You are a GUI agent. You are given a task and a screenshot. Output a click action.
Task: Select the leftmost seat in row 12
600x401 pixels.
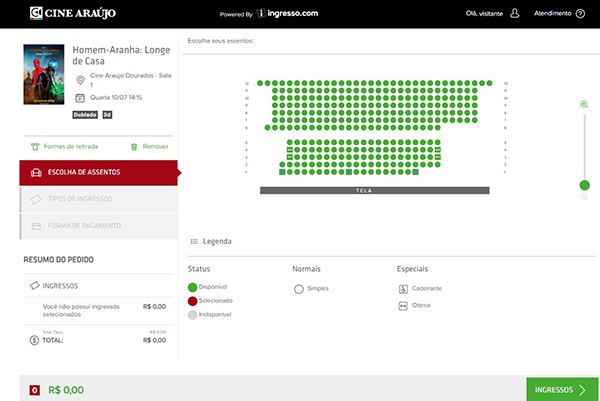click(260, 84)
